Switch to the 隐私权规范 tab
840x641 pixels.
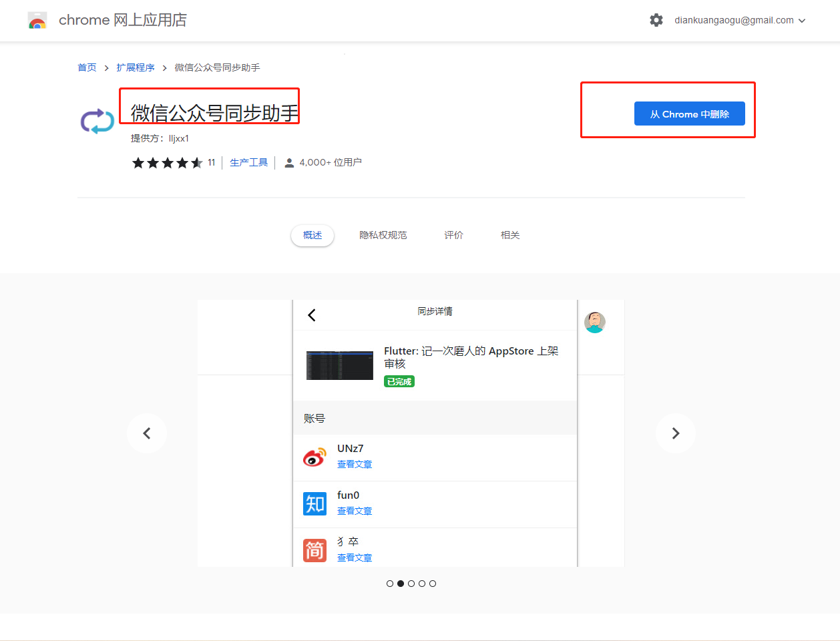383,235
